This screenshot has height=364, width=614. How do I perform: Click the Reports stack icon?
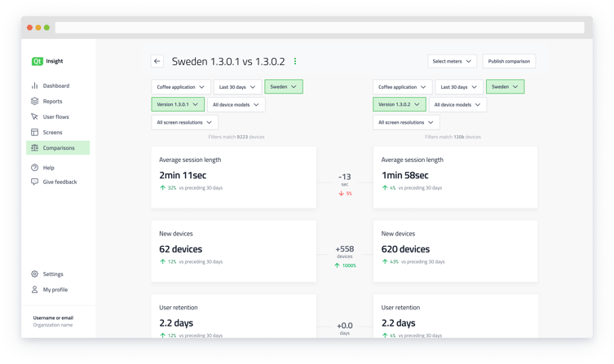(34, 101)
